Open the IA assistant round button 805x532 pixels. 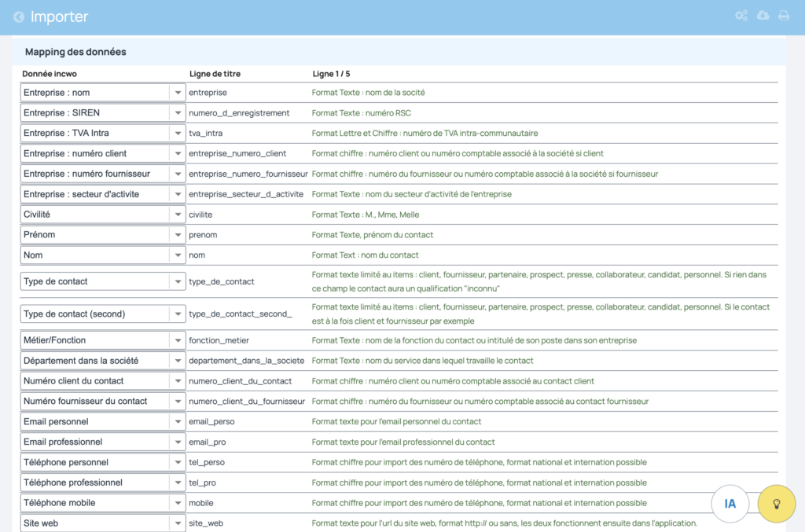point(730,503)
